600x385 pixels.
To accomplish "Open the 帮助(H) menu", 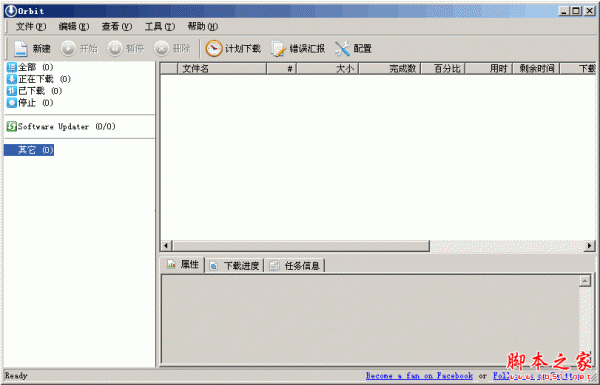I will pos(202,26).
